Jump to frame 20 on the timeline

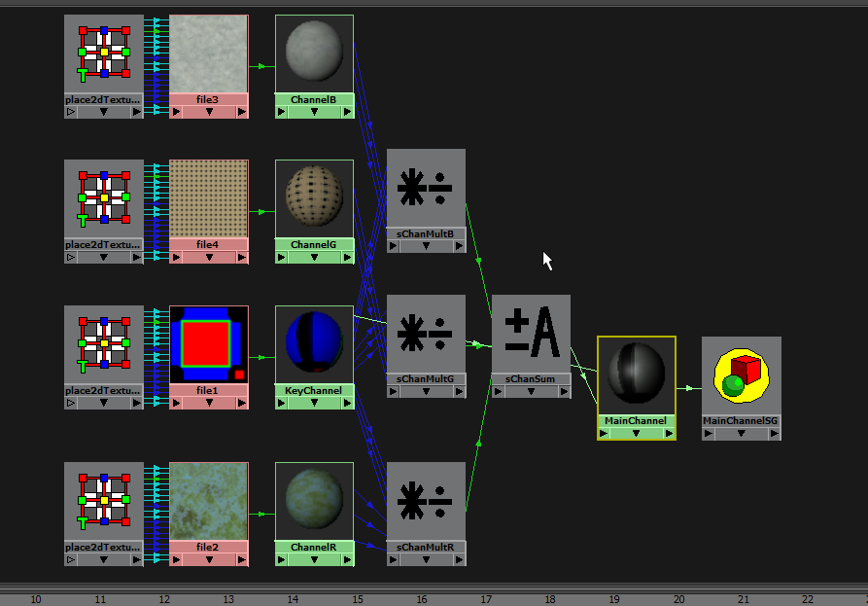pyautogui.click(x=679, y=599)
